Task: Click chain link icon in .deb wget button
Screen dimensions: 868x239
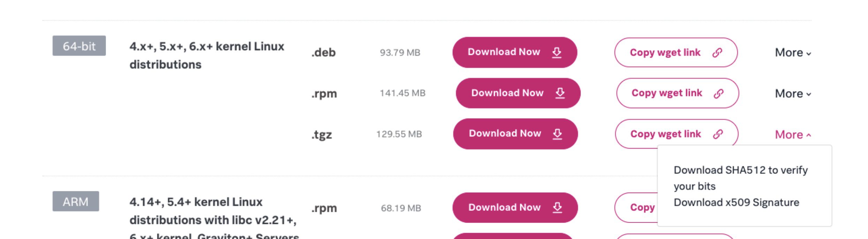Action: [717, 53]
